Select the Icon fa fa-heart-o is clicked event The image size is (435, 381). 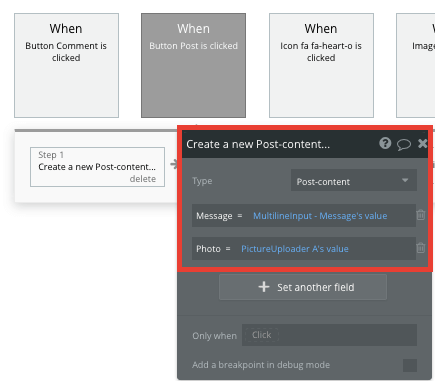321,65
